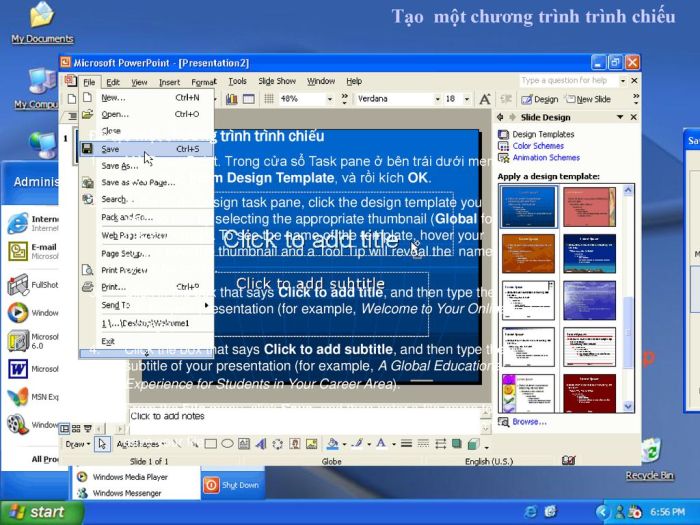700x525 pixels.
Task: Expand the Send To submenu
Action: point(116,305)
